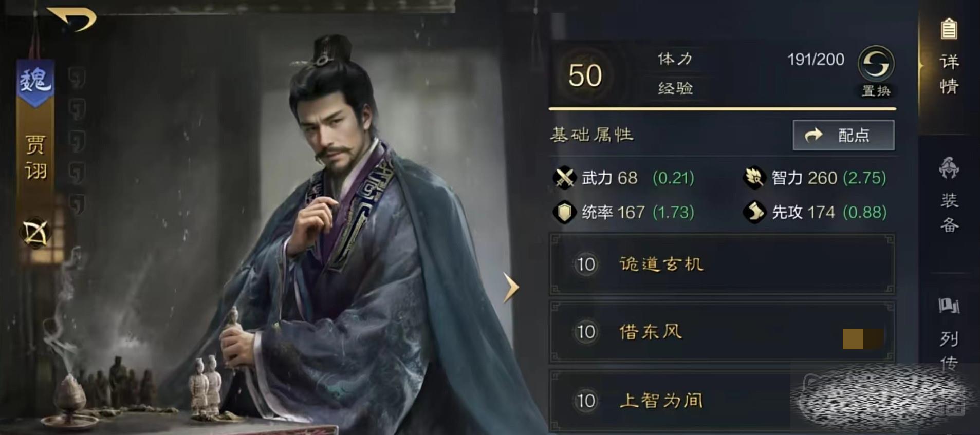Tap the 置换 swap icon
This screenshot has width=980, height=435.
click(876, 64)
